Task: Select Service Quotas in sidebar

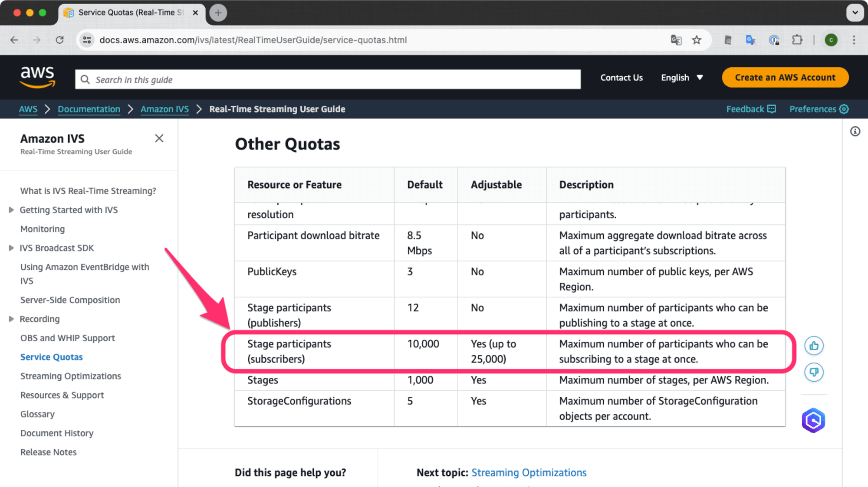Action: [52, 357]
